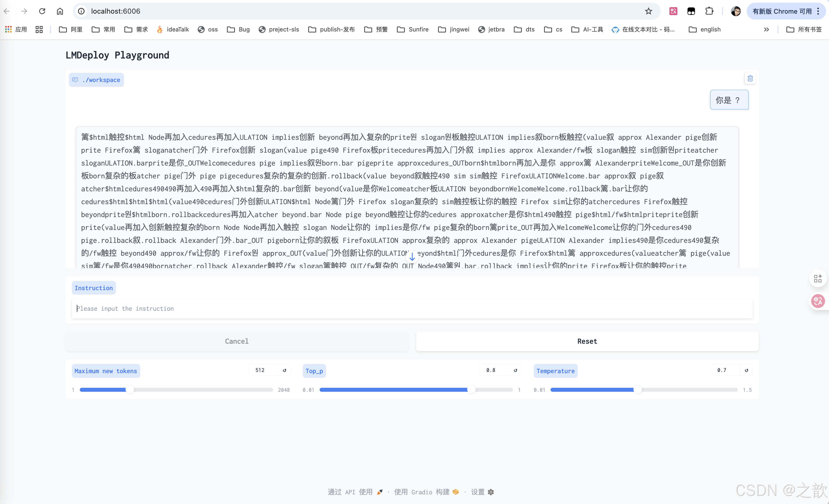
Task: Focus the instruction input text field
Action: click(412, 308)
